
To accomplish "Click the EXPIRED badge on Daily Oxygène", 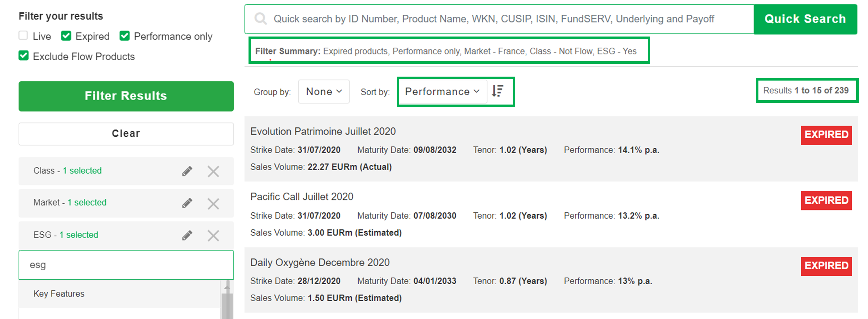I will (826, 266).
